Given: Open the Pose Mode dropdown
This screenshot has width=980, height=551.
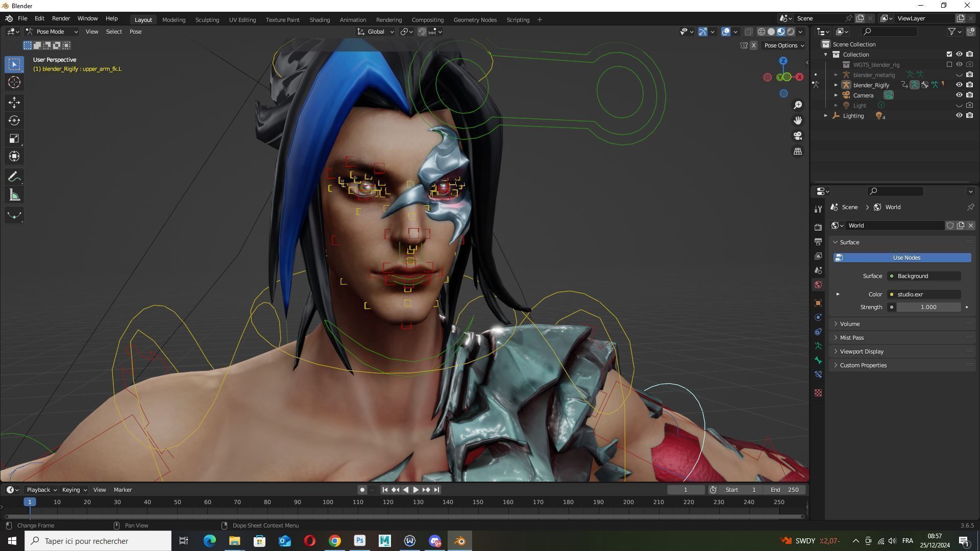Looking at the screenshot, I should point(52,32).
